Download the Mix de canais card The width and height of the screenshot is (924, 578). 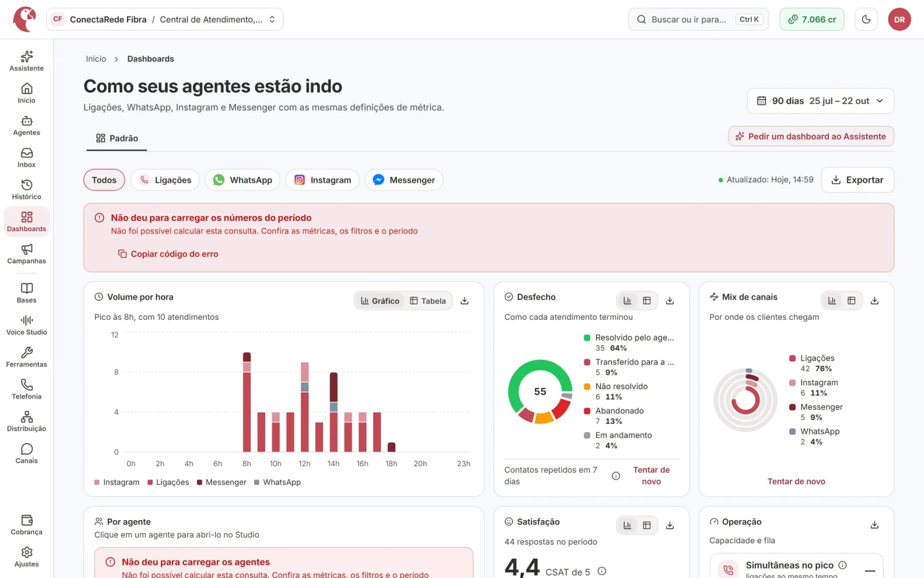click(x=874, y=301)
